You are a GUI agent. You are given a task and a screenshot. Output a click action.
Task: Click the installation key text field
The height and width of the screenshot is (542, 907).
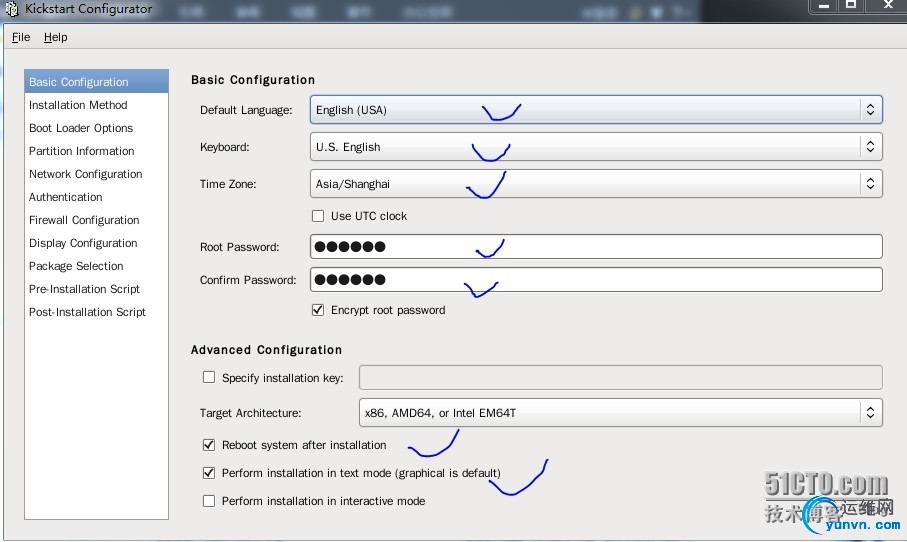(621, 377)
